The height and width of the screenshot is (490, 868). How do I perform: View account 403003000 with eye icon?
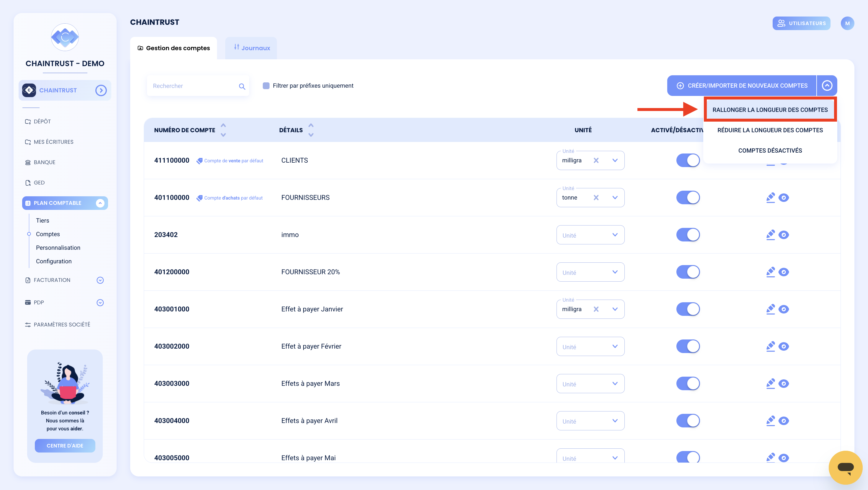(x=784, y=383)
